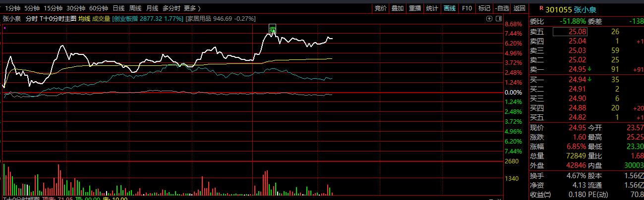Remove stock via -自选 button
644x200 pixels.
502,8
